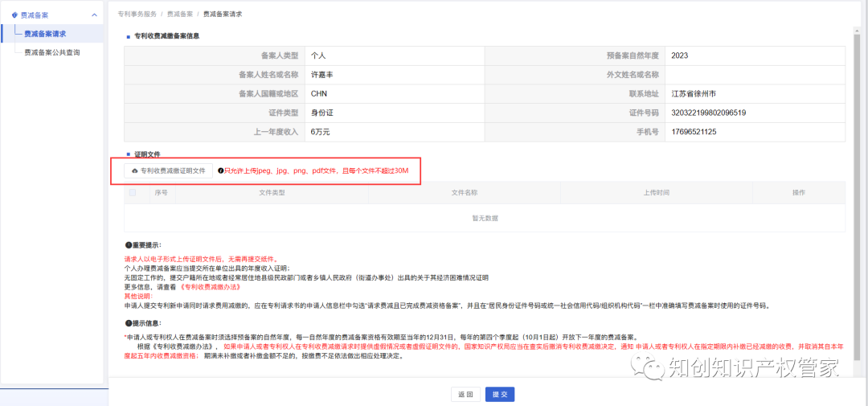Go to 专利事务服务 breadcrumb
Image resolution: width=868 pixels, height=406 pixels.
pos(137,13)
